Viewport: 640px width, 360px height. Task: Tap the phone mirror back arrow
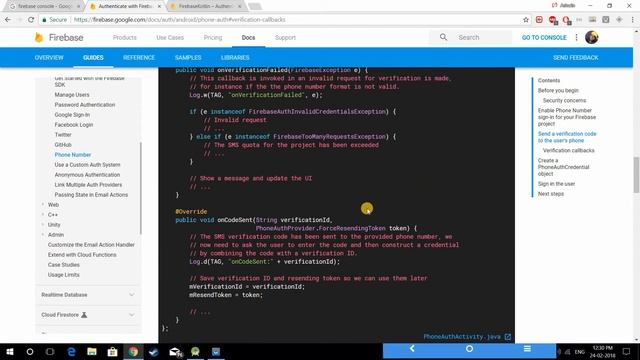click(412, 349)
